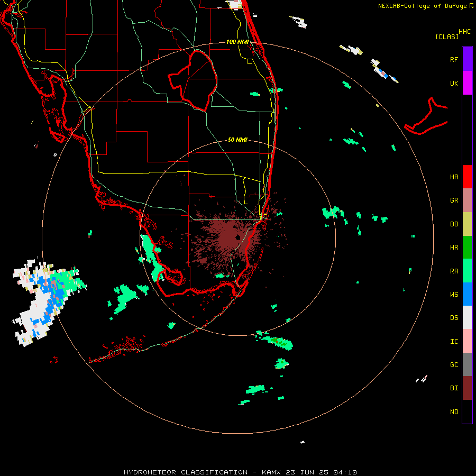Click the RA legend label
This screenshot has width=476, height=476.
pyautogui.click(x=454, y=271)
